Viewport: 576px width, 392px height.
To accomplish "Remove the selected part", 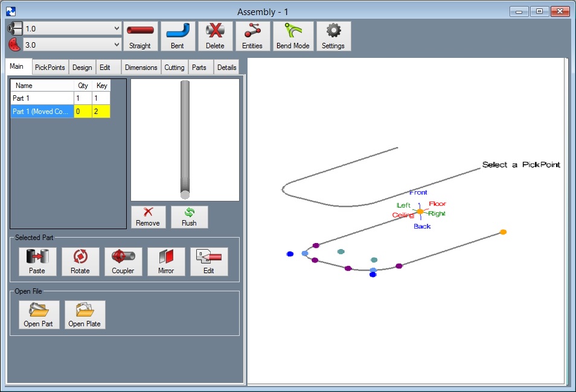I will (148, 217).
